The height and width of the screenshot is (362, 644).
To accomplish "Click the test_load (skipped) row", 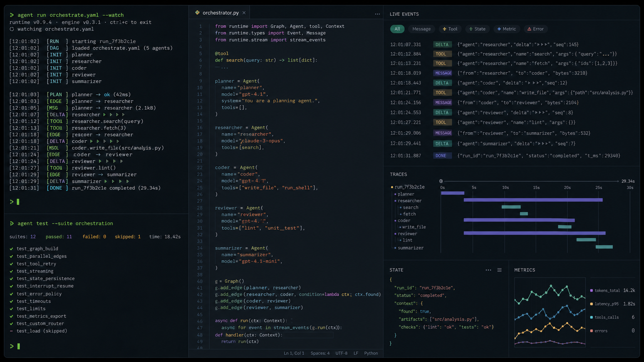I will [x=38, y=331].
